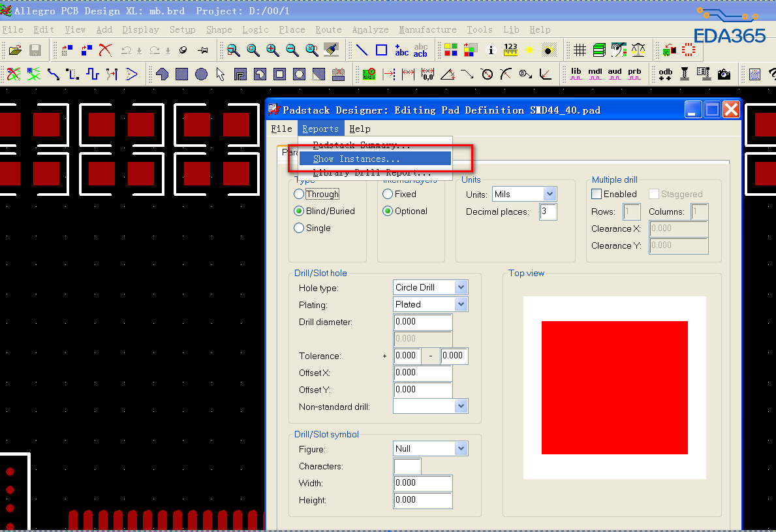Select the circle shape tool
The height and width of the screenshot is (532, 776).
(201, 74)
